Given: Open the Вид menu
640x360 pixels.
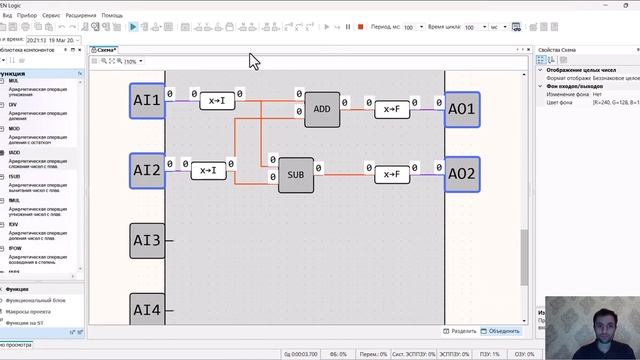Looking at the screenshot, I should point(7,16).
